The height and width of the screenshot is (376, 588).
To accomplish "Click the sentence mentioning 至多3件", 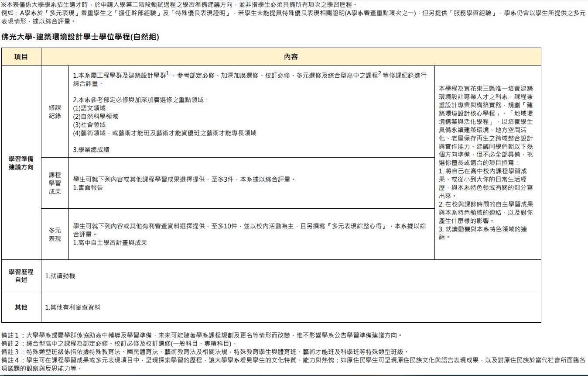I will click(185, 179).
